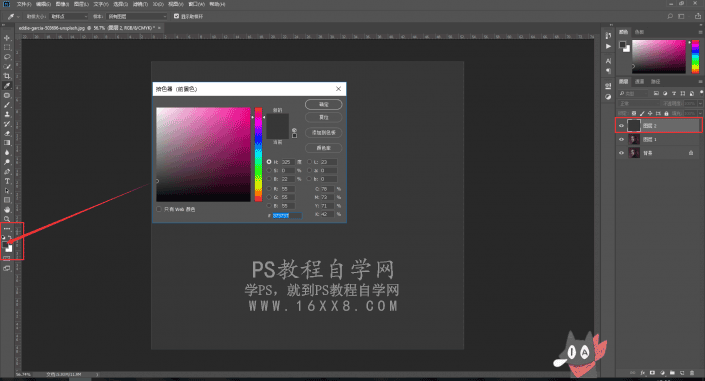Select the Horizontal Type tool

point(7,181)
